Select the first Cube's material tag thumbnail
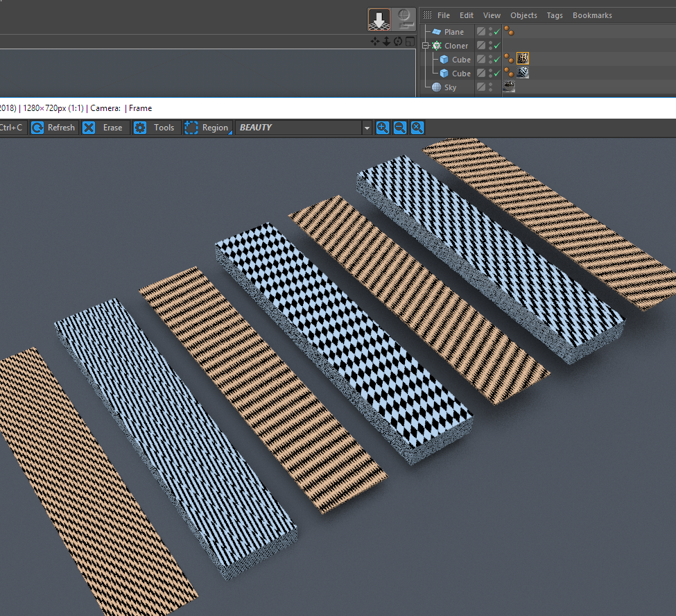This screenshot has width=676, height=616. (x=523, y=59)
